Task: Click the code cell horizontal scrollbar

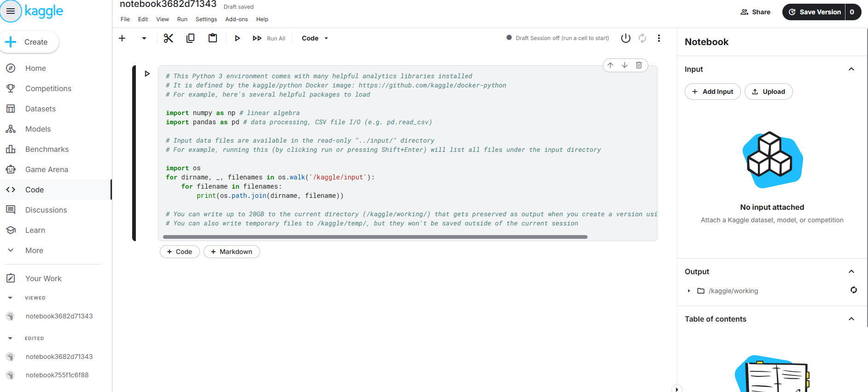Action: pyautogui.click(x=375, y=237)
